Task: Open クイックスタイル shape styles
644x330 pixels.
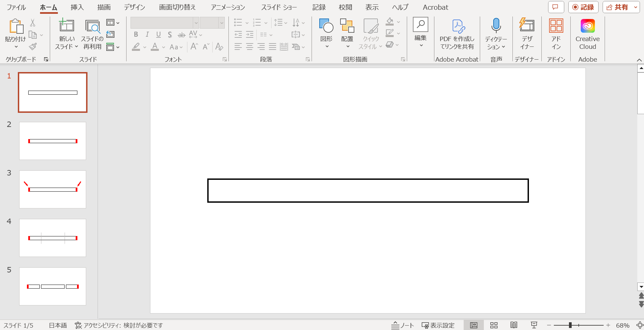Action: [370, 33]
